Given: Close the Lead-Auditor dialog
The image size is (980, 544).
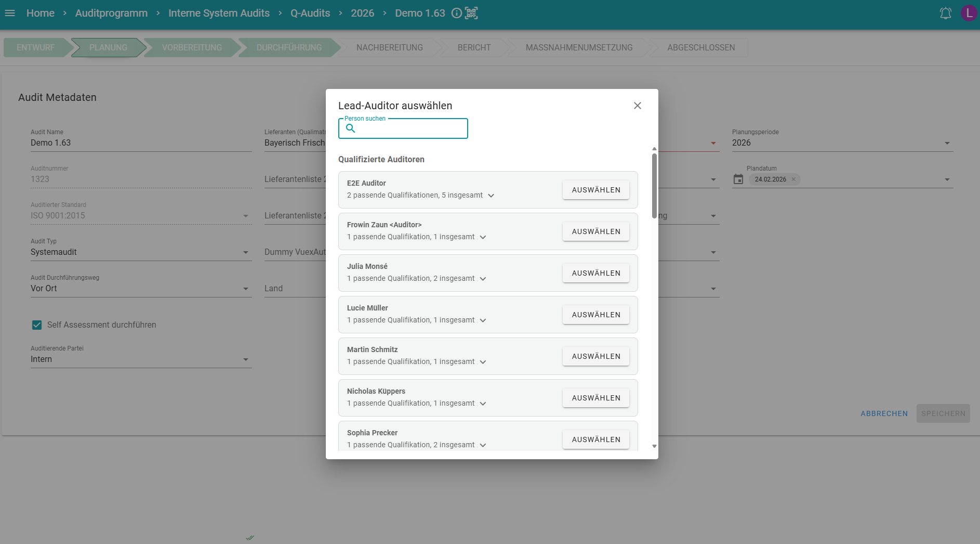Looking at the screenshot, I should point(637,106).
